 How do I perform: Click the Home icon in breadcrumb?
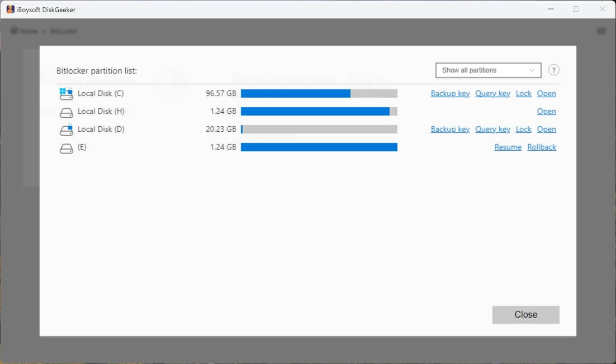pyautogui.click(x=14, y=31)
